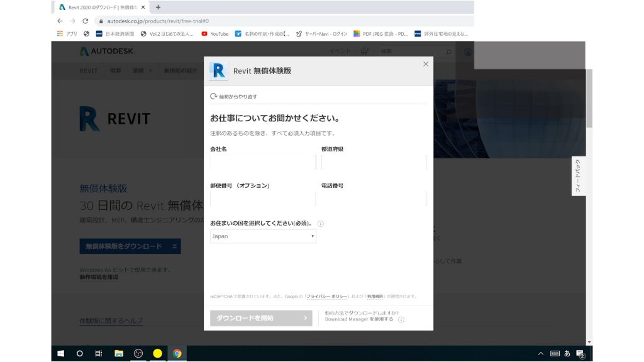Viewport: 644px width, 362px height.
Task: Click the info icon beside Download Manager text
Action: pos(401,319)
